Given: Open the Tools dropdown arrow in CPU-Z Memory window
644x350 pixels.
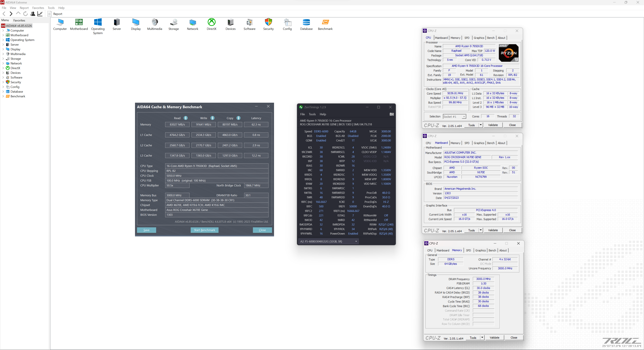Looking at the screenshot, I should [482, 337].
